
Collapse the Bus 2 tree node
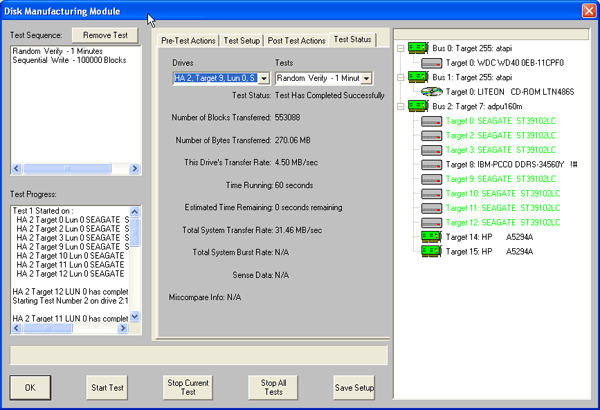pos(401,105)
